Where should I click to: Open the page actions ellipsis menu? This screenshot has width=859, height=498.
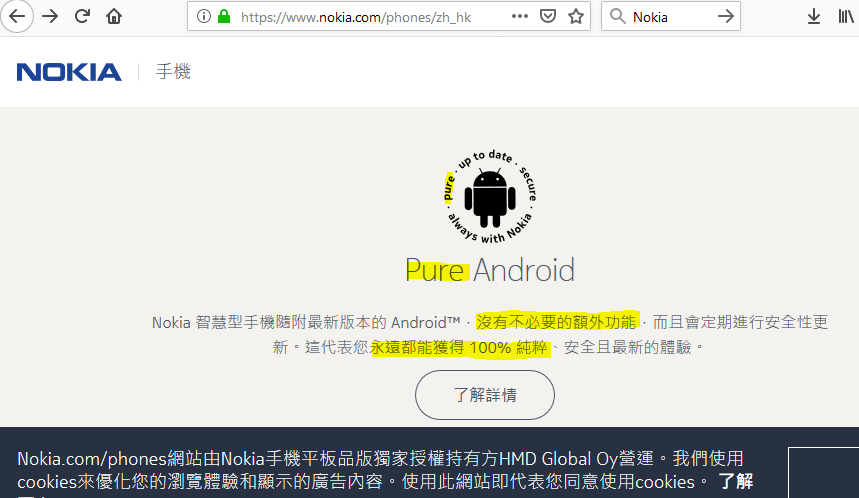tap(520, 16)
